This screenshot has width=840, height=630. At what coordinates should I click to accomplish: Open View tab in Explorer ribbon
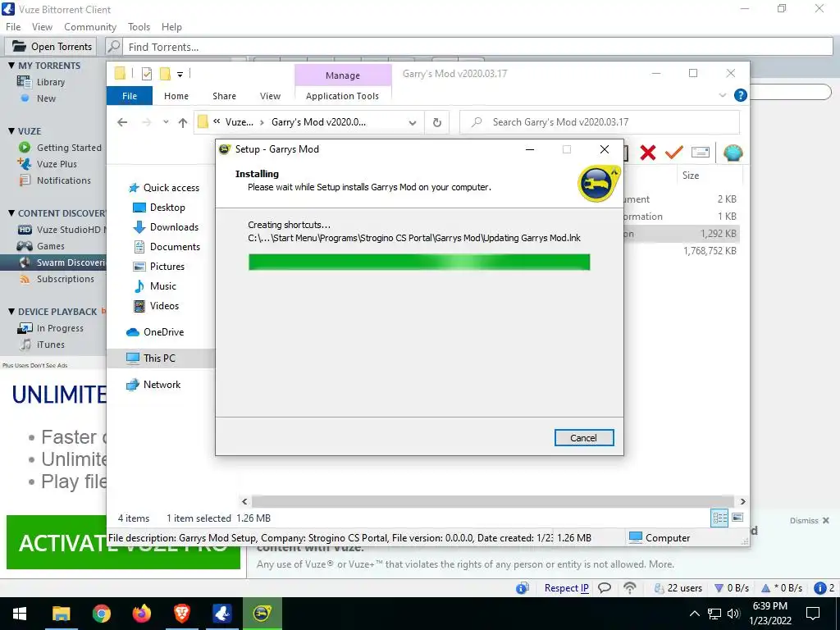pos(270,96)
